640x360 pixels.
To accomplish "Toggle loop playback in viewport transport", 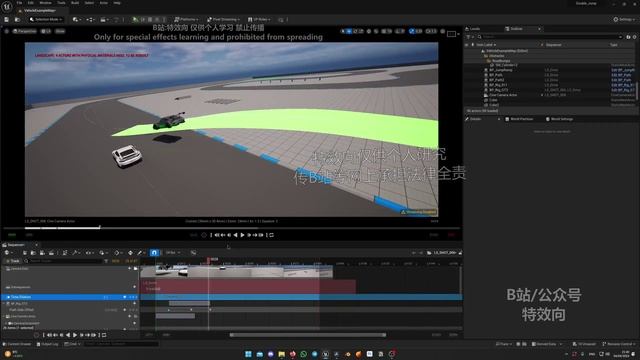I will coord(271,235).
